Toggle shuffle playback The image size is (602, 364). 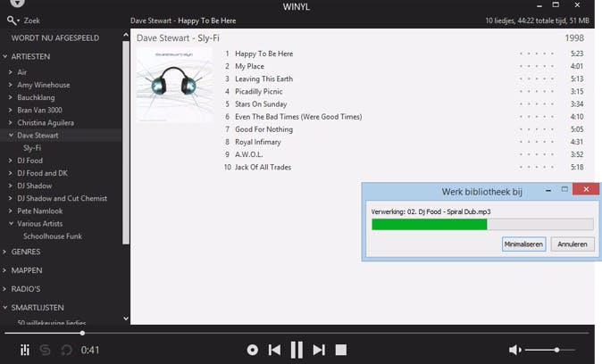pos(45,350)
